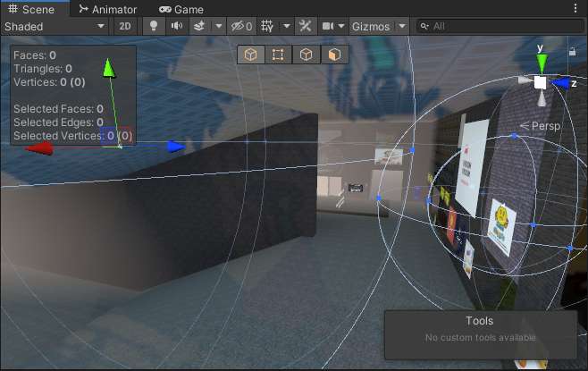Toggle hidden objects visibility eye icon
Screen dimensions: 588x371
241,27
